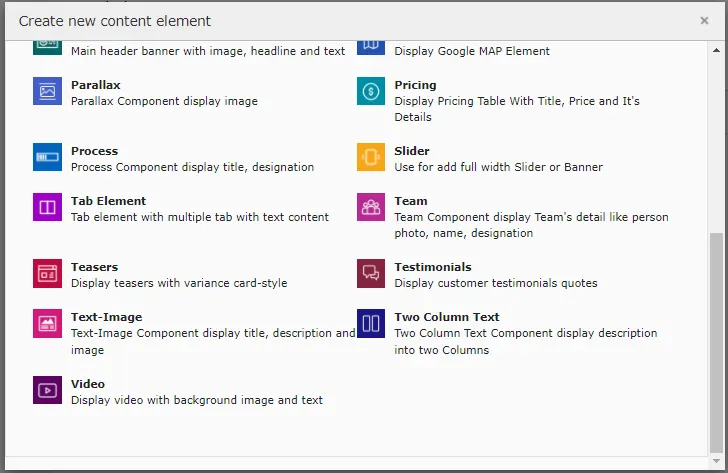Choose the Slider title
The height and width of the screenshot is (473, 728).
[x=412, y=151]
